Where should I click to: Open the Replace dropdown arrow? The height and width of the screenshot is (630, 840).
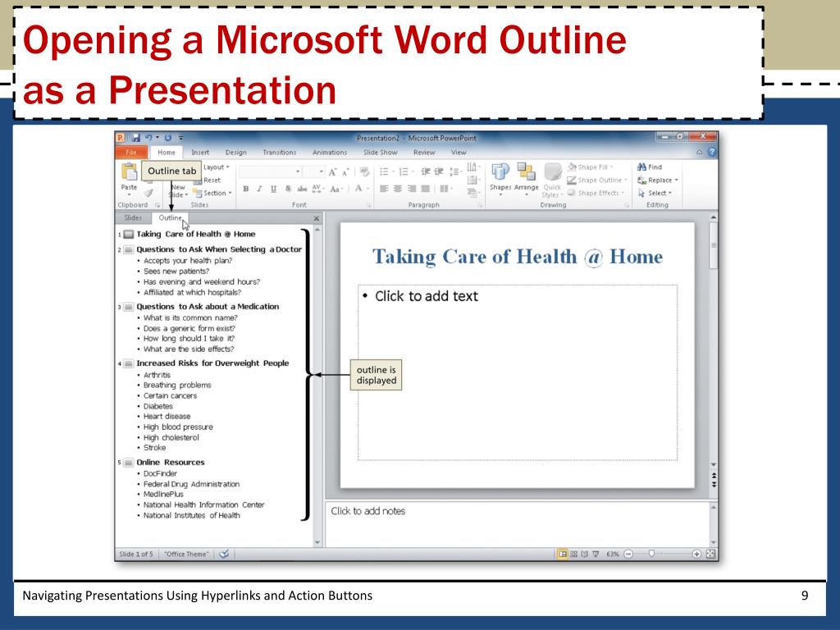click(x=677, y=180)
